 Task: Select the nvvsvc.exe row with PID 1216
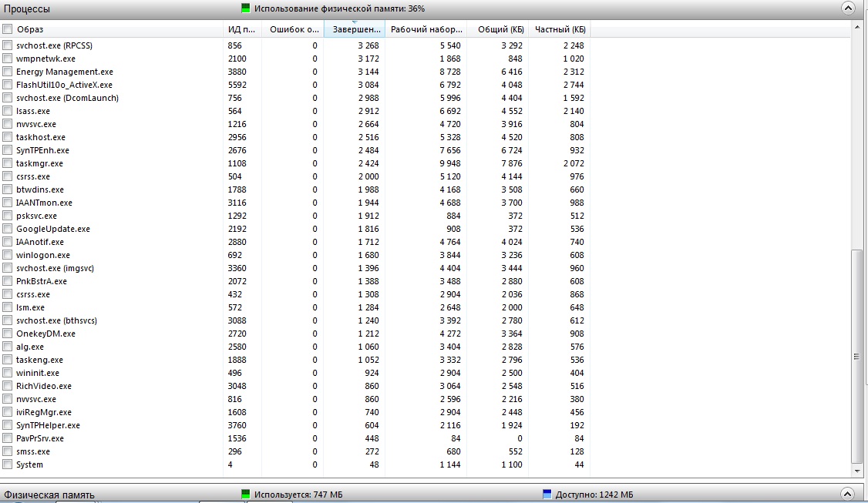[x=295, y=124]
